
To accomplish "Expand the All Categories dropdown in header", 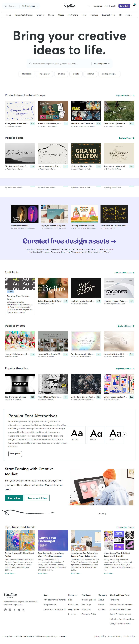I will click(30, 6).
